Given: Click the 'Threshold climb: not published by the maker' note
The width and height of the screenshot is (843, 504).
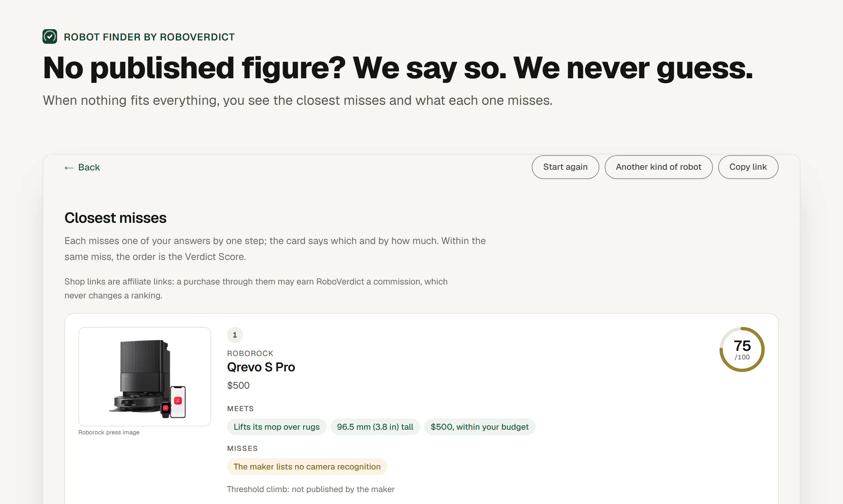Looking at the screenshot, I should 311,489.
